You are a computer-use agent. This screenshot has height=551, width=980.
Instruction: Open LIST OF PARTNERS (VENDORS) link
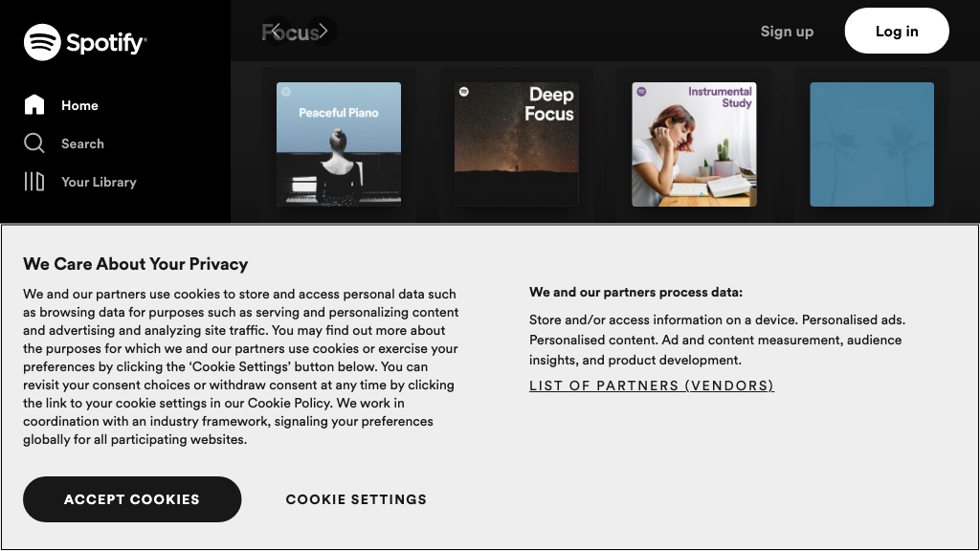pyautogui.click(x=652, y=386)
